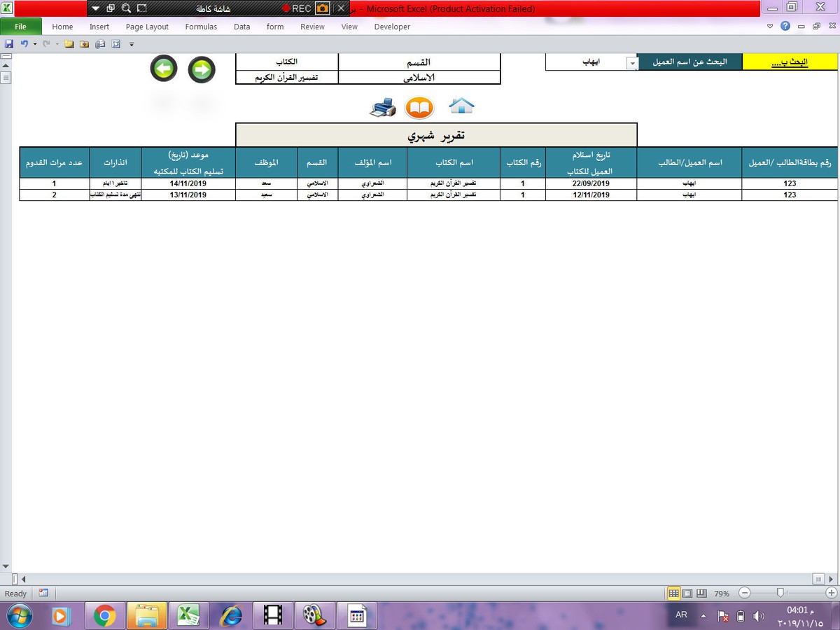Open the Insert ribbon tab
This screenshot has width=840, height=630.
(x=99, y=27)
